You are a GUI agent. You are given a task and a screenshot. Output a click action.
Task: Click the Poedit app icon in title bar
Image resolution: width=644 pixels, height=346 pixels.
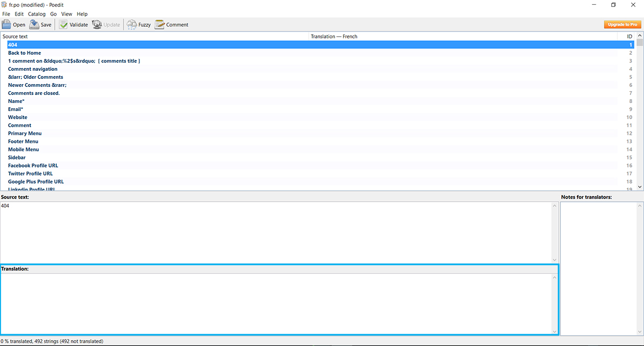4,5
